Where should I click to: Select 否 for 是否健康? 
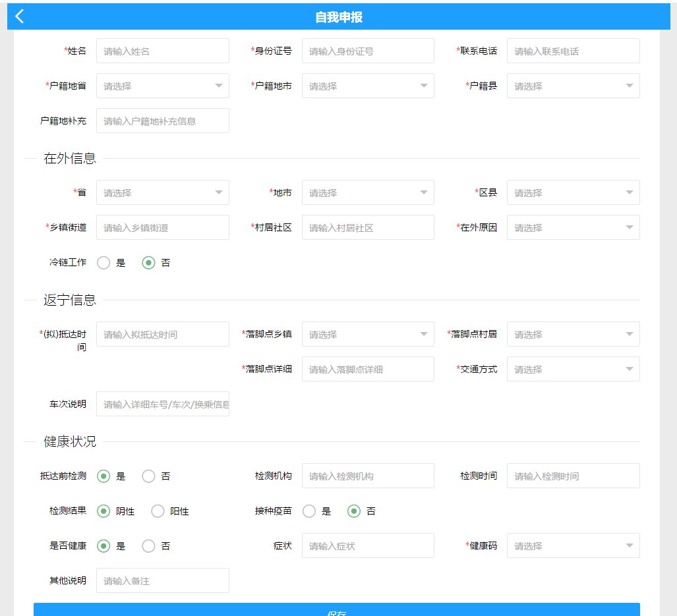pyautogui.click(x=149, y=546)
